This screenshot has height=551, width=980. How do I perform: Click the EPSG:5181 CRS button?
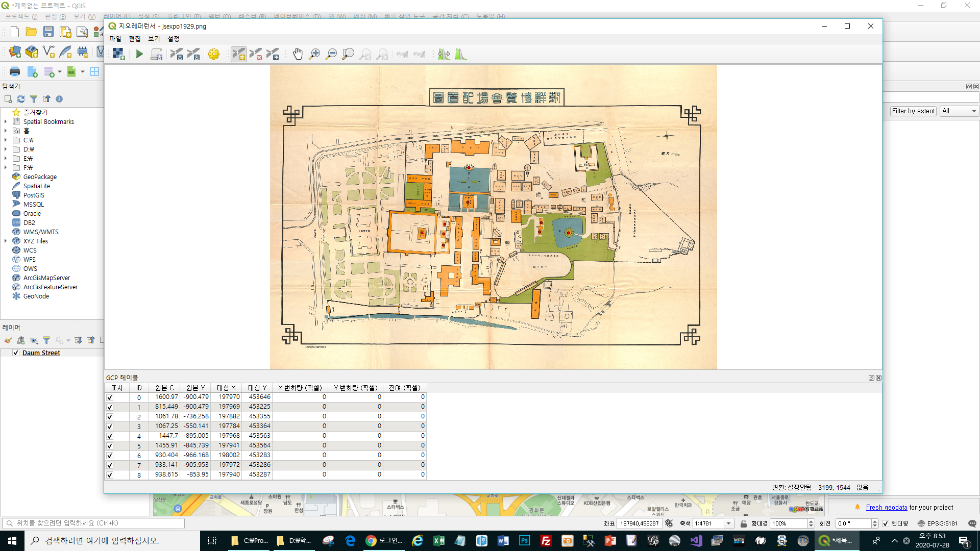coord(937,523)
